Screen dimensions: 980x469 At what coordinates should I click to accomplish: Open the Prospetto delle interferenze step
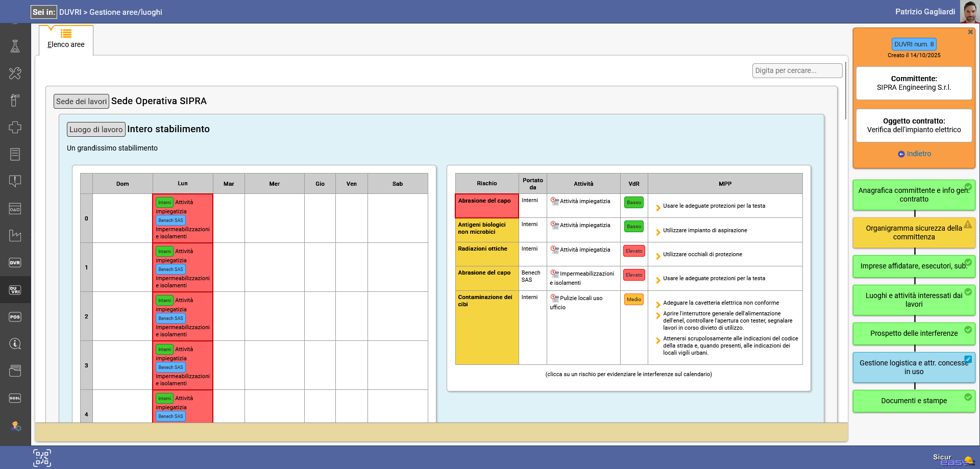[913, 333]
